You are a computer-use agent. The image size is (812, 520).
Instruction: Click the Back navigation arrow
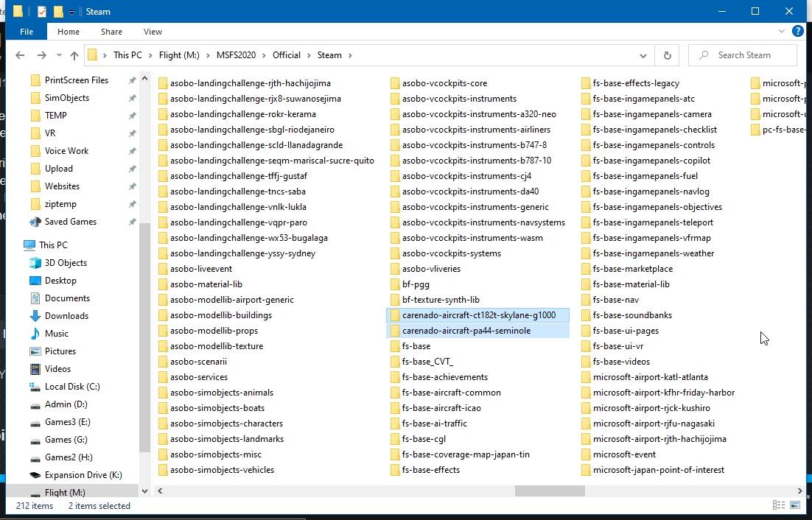(x=20, y=55)
